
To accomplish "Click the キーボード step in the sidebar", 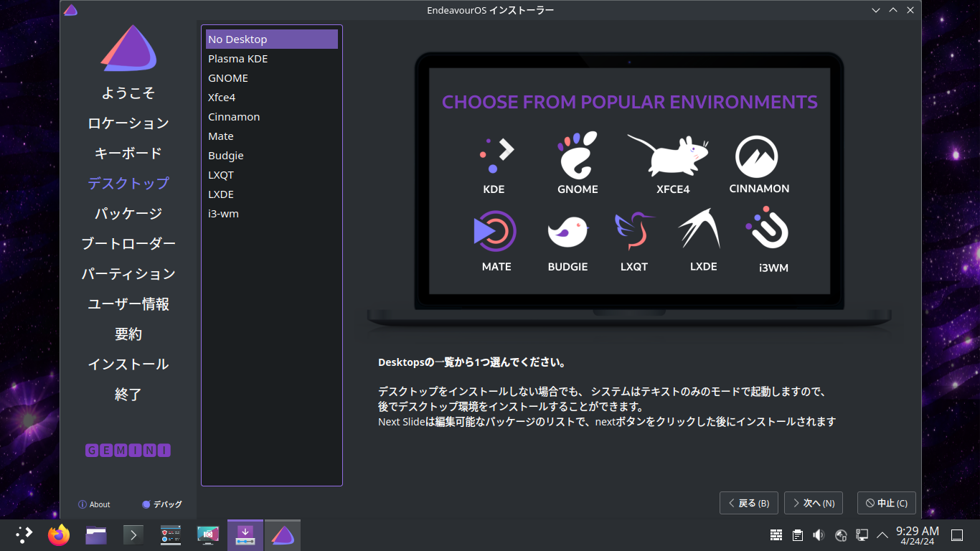I will [x=128, y=154].
